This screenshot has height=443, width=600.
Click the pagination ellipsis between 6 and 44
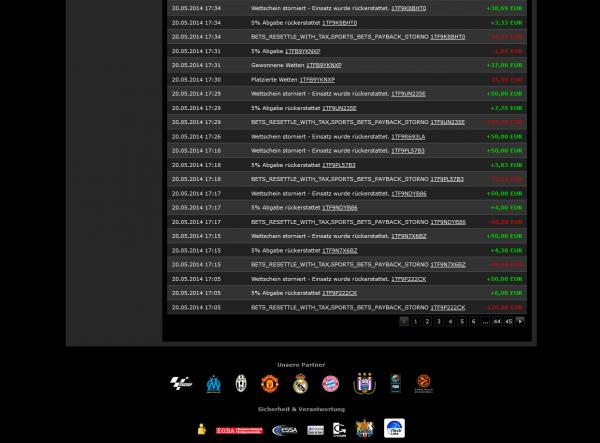click(x=485, y=321)
